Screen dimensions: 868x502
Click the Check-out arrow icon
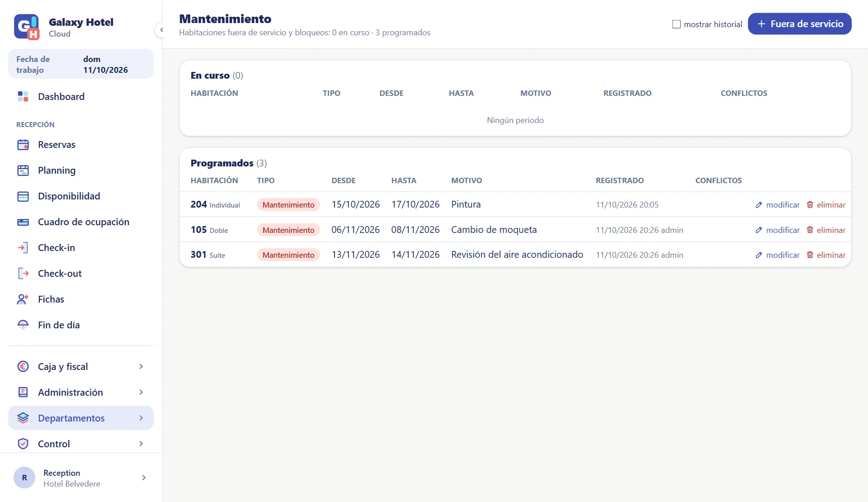click(23, 274)
